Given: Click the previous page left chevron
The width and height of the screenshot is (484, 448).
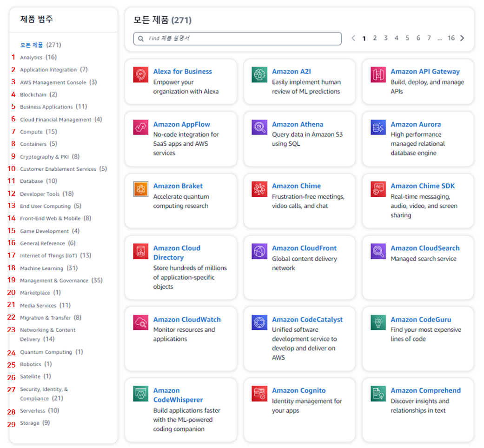Looking at the screenshot, I should click(353, 38).
